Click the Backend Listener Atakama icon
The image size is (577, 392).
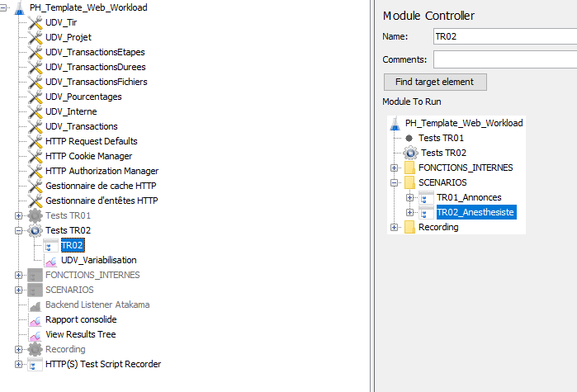(35, 305)
